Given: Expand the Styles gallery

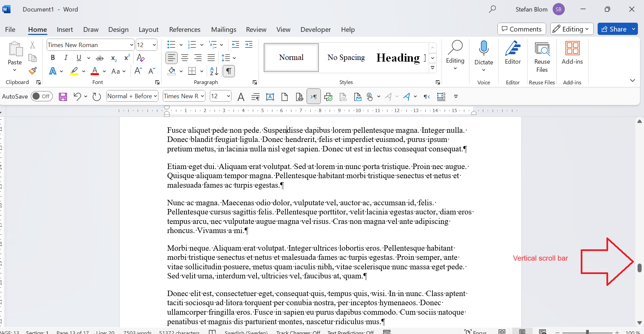Looking at the screenshot, I should [x=432, y=68].
